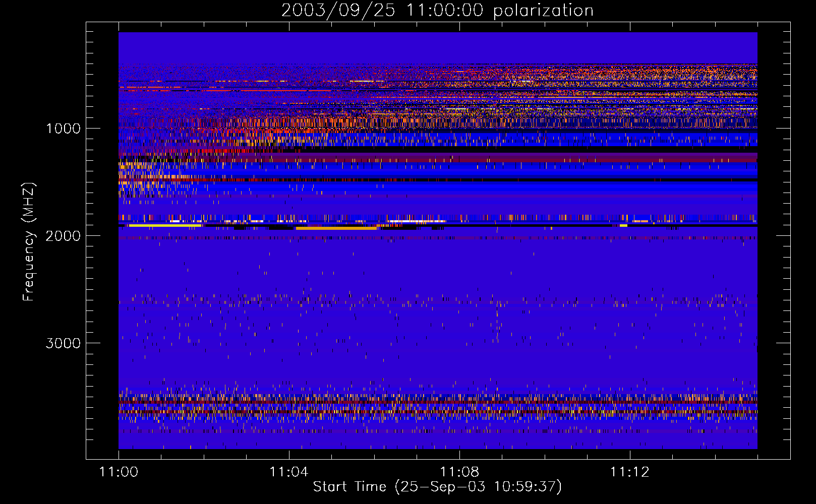Screen dimensions: 816x504
Task: Click the "11:12" time tick label
Action: coord(630,472)
